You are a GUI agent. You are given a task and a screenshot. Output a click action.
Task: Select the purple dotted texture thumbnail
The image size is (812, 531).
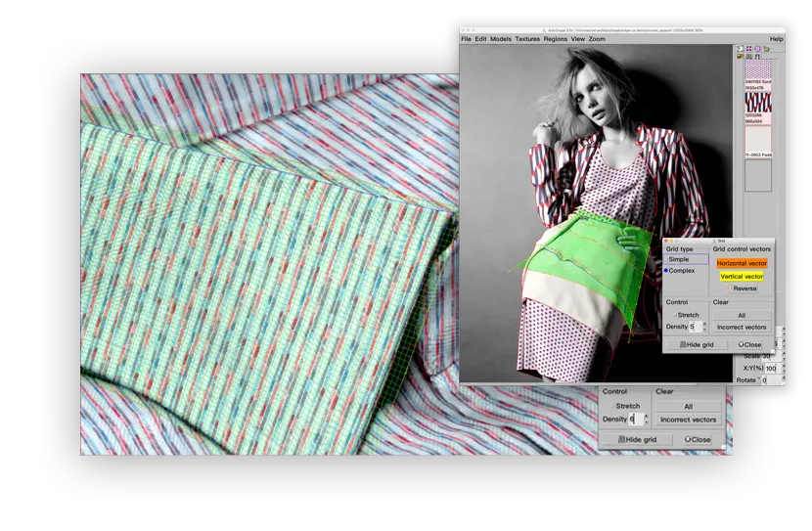point(758,69)
